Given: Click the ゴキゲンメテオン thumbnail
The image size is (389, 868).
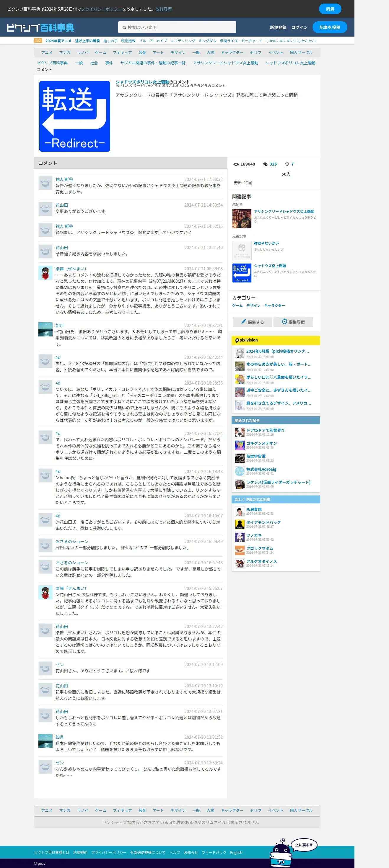Looking at the screenshot, I should click(x=240, y=445).
